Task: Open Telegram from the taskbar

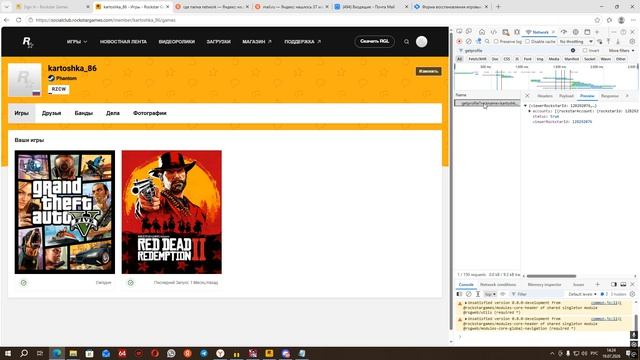Action: pos(204,353)
